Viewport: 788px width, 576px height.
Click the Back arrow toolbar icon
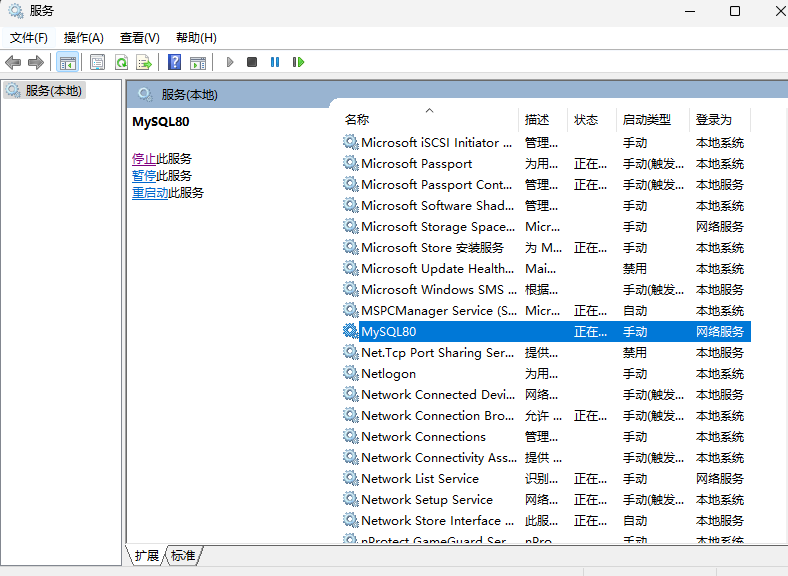point(13,62)
